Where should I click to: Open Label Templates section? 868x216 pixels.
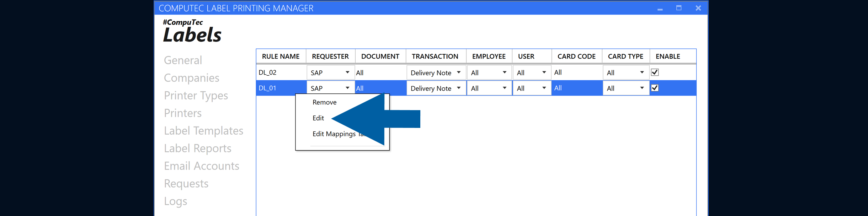click(203, 131)
